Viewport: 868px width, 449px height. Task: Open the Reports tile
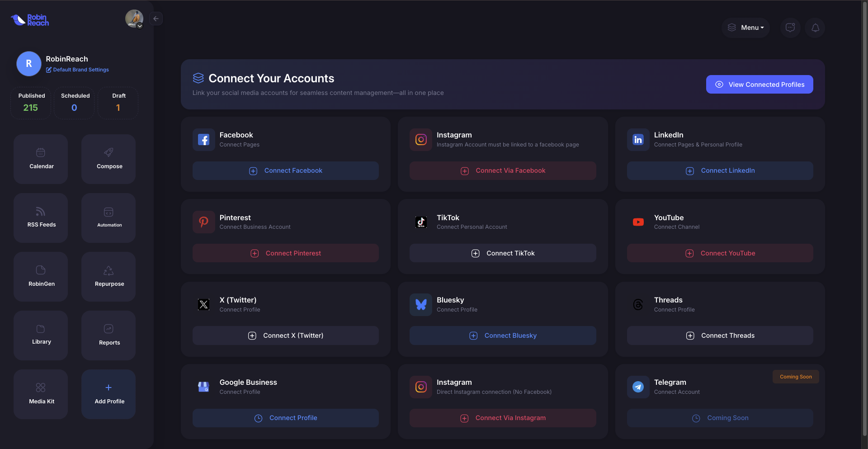pos(108,336)
